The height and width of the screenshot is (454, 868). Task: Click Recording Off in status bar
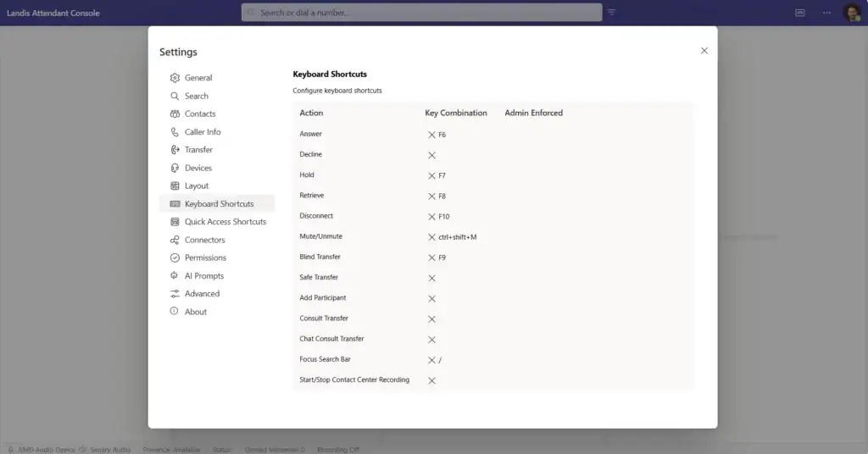click(338, 450)
